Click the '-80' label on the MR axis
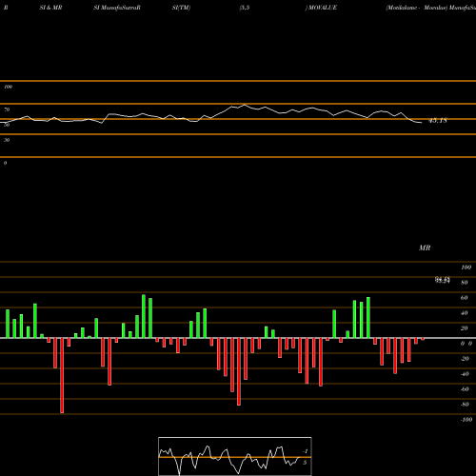 465,405
